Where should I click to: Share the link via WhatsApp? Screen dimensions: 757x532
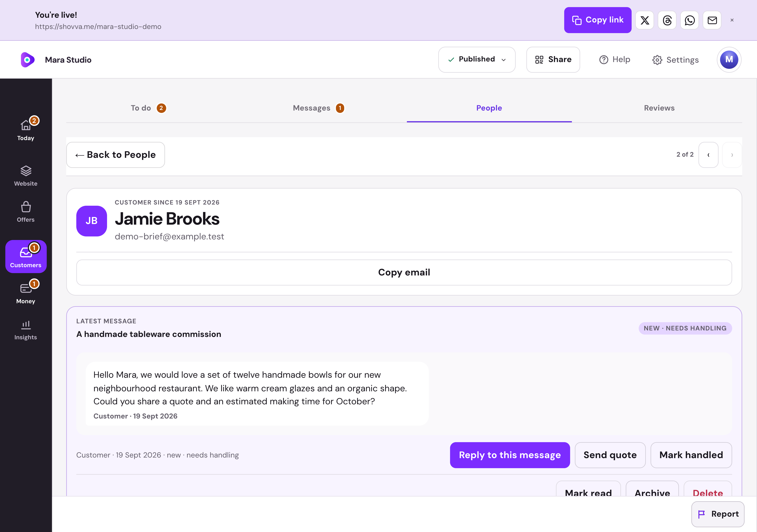689,20
